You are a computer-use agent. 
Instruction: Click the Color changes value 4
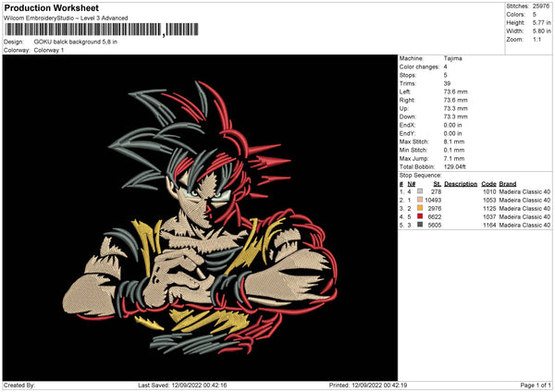[445, 67]
